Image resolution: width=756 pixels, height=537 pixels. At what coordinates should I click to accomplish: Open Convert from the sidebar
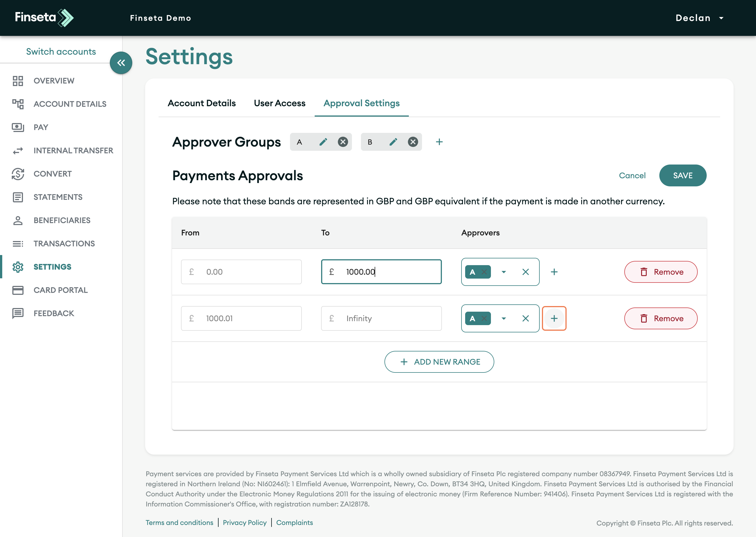(x=53, y=173)
